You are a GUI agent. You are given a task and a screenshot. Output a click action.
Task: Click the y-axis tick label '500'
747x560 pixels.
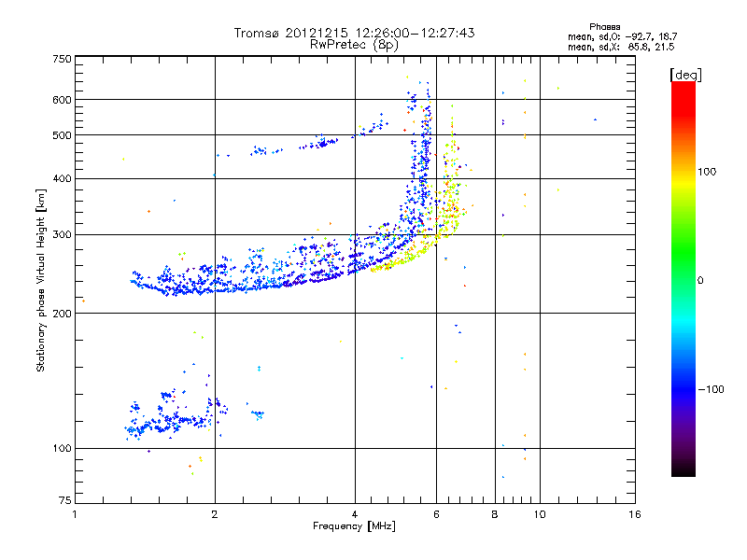tap(62, 135)
